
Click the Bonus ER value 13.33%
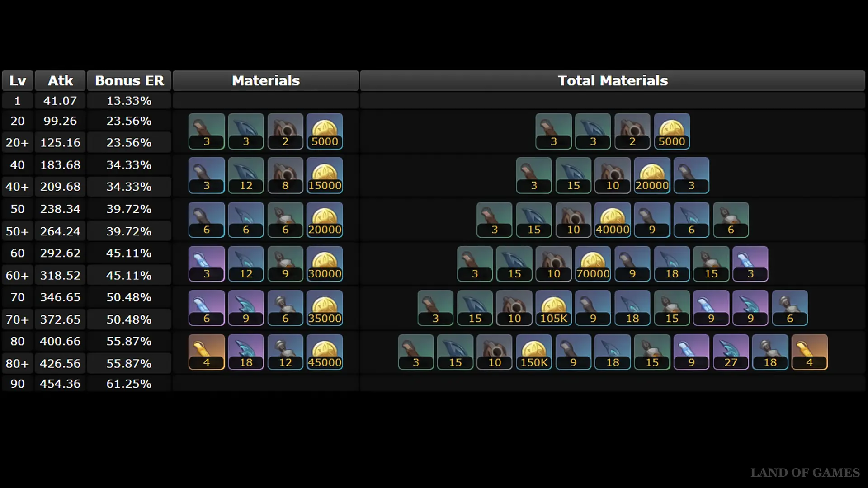[129, 101]
